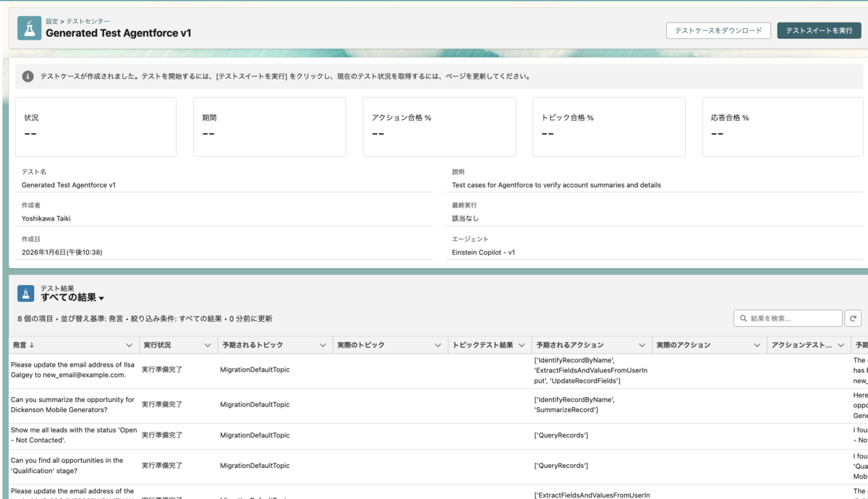Click the test results flask icon
The image size is (868, 499).
click(x=26, y=293)
